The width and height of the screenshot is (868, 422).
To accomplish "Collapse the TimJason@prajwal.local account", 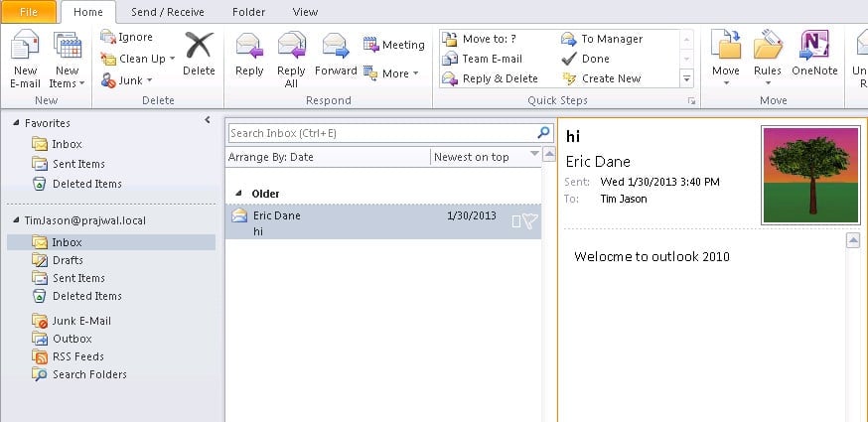I will 16,220.
